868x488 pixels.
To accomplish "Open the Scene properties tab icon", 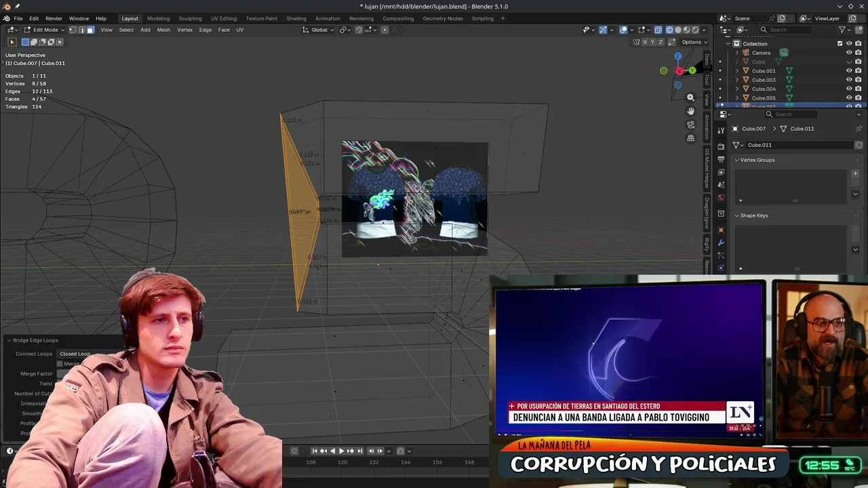I will (x=721, y=184).
